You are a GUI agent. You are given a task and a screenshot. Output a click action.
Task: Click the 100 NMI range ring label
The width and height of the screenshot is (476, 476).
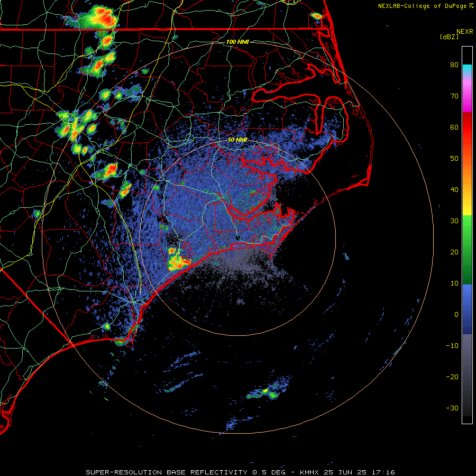[x=237, y=42]
